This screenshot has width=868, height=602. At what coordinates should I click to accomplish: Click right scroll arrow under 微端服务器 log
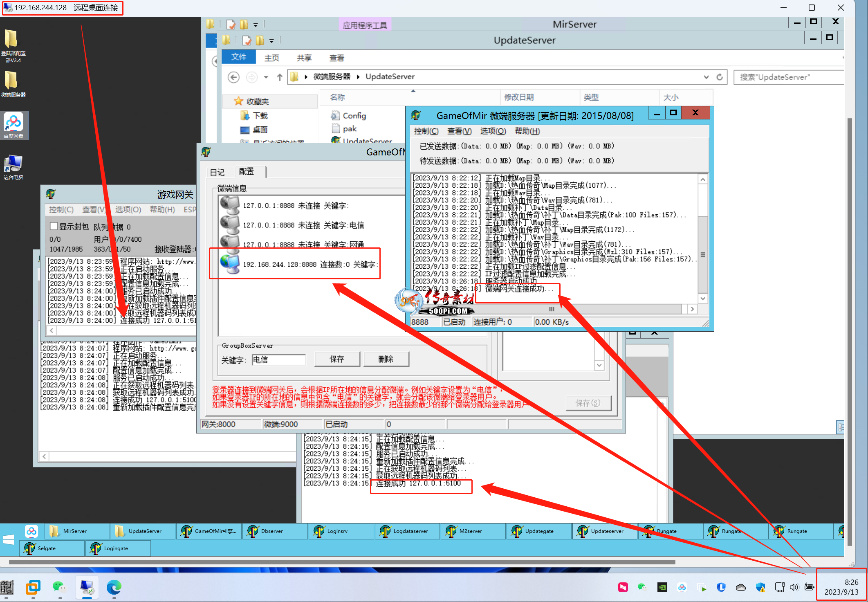[x=692, y=309]
